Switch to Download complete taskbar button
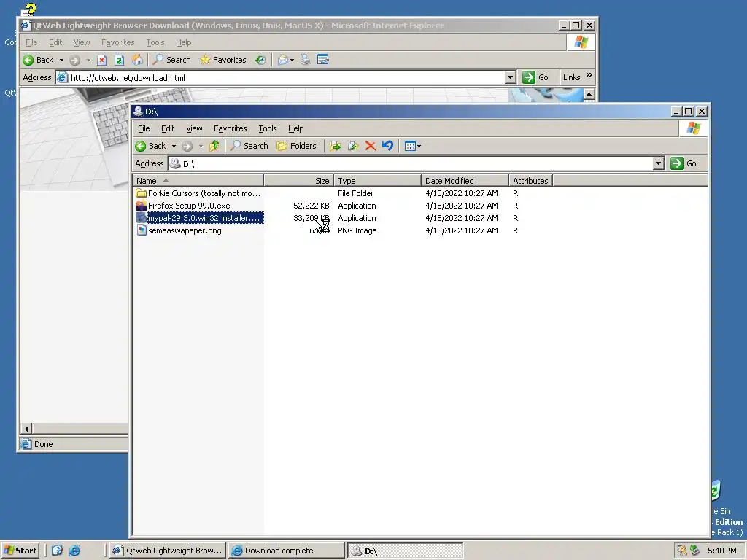The image size is (747, 560). (x=286, y=551)
